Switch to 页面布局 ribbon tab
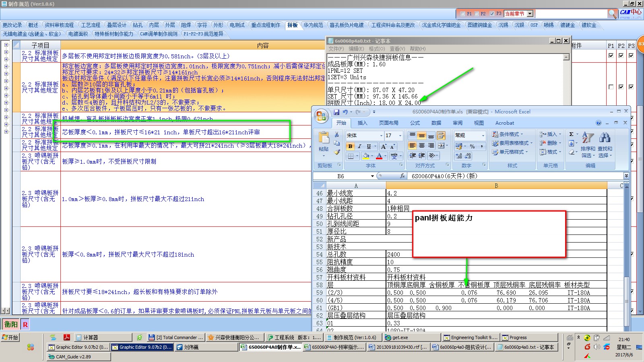The width and height of the screenshot is (644, 362). tap(388, 123)
